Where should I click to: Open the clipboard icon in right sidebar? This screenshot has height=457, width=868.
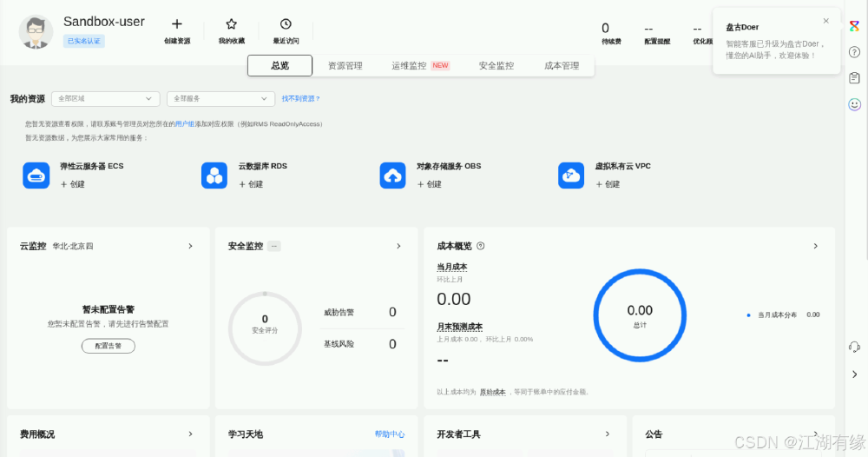(x=855, y=78)
